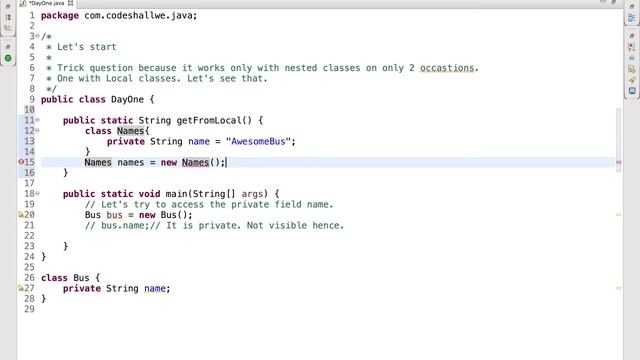Click the 'Not visible hence' comment on line 21
Viewport: 640px width, 360px height.
point(295,225)
